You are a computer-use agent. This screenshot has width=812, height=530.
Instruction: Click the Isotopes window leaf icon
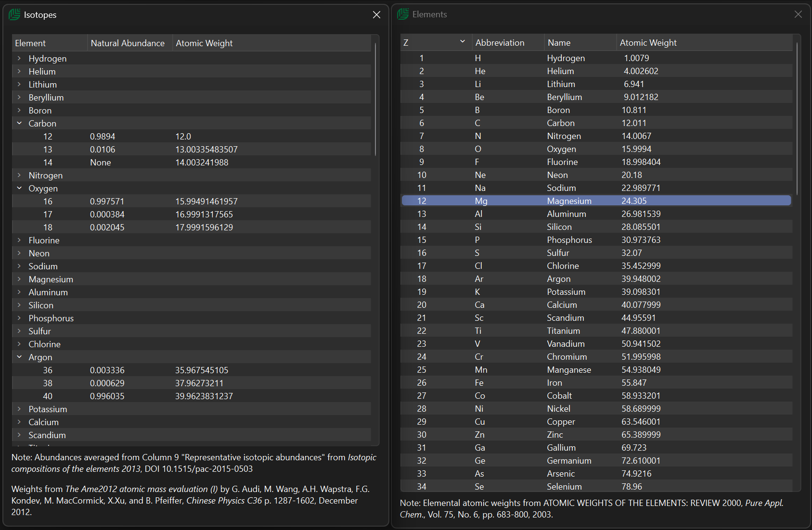tap(14, 14)
